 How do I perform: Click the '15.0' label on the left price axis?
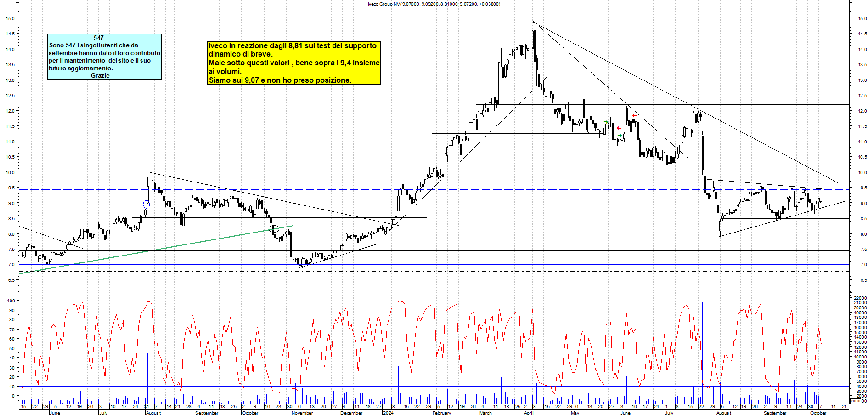coord(10,18)
